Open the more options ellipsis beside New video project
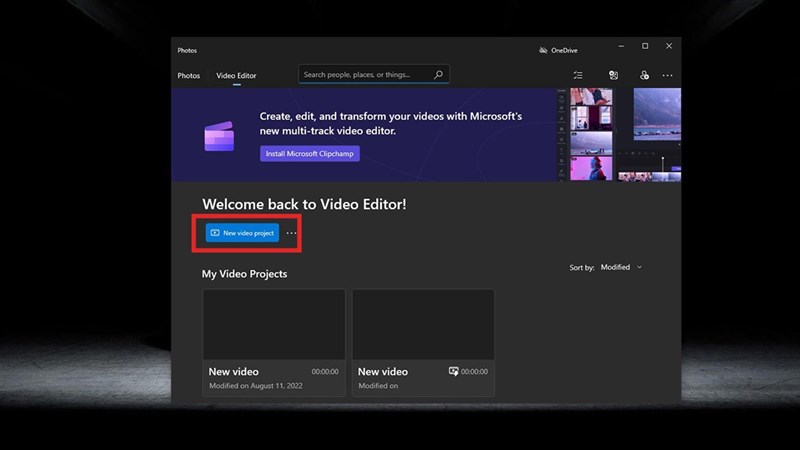This screenshot has width=800, height=450. coord(291,233)
